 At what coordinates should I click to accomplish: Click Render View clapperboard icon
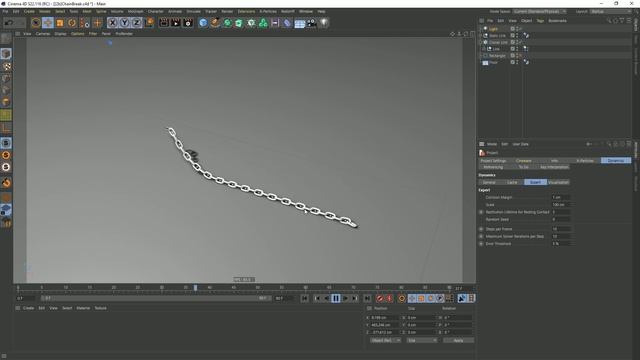tap(164, 23)
